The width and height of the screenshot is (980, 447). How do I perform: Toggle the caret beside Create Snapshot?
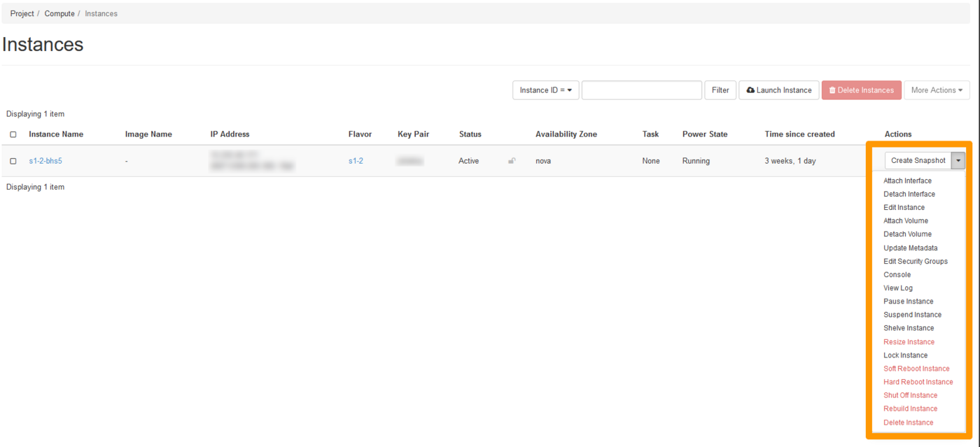tap(958, 161)
